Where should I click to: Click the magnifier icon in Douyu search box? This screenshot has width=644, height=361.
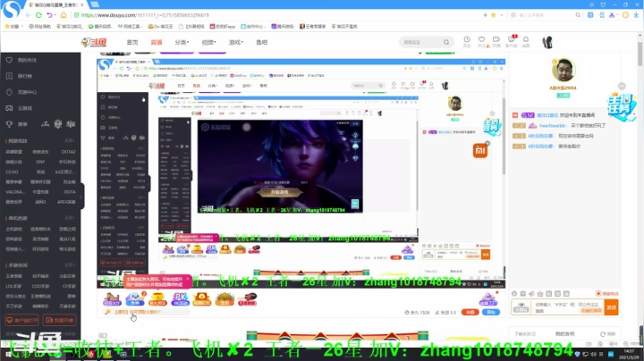[x=446, y=42]
